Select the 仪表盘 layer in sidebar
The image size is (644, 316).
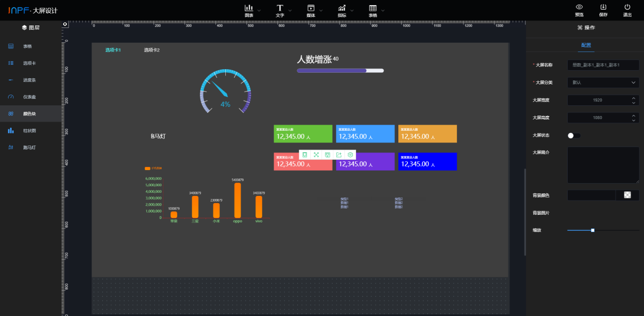coord(30,97)
